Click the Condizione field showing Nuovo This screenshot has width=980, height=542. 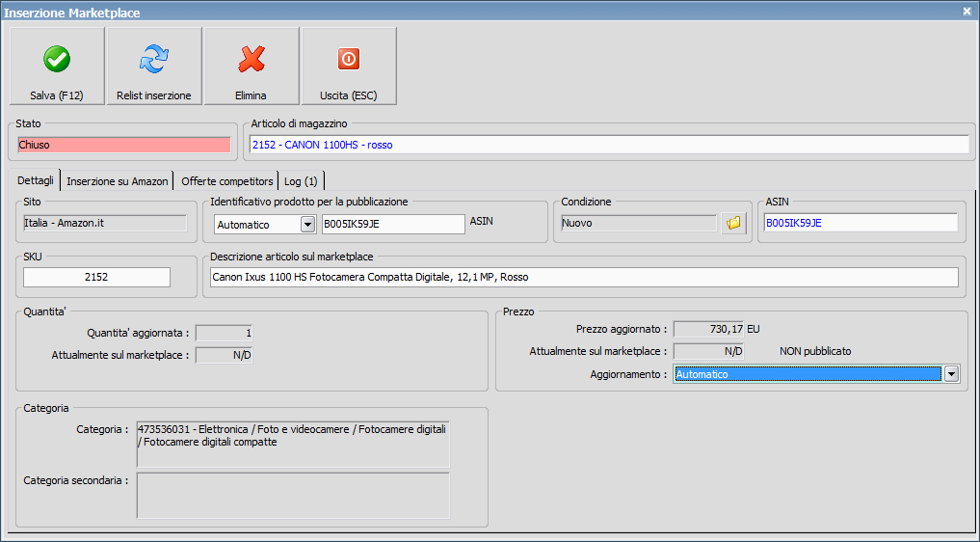(639, 223)
